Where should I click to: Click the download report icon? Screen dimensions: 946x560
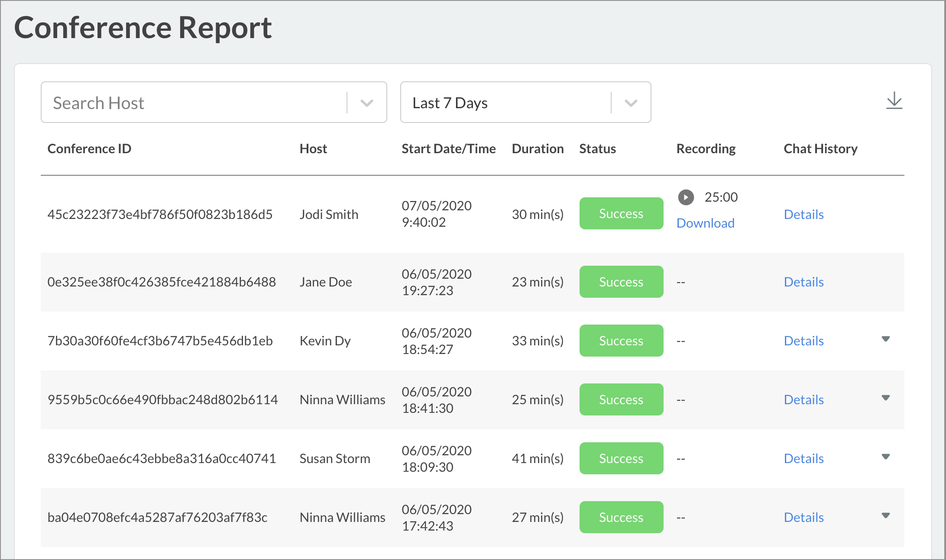[x=894, y=101]
